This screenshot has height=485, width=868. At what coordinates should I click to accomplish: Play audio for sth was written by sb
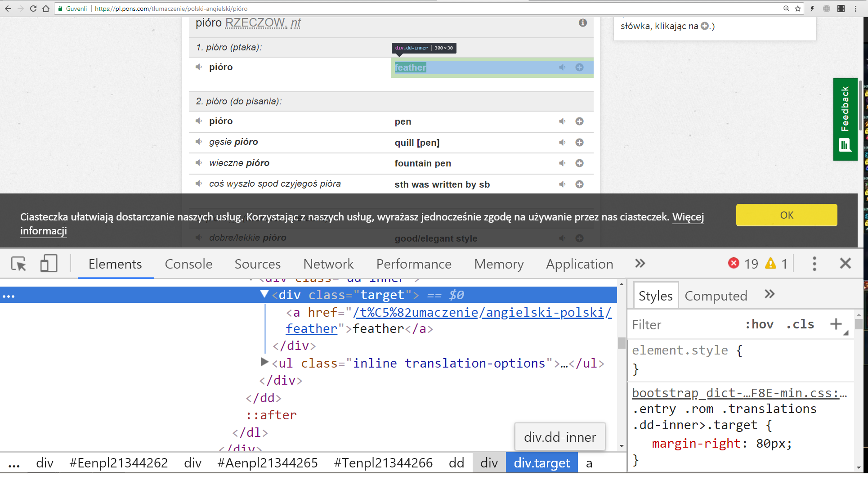coord(562,184)
